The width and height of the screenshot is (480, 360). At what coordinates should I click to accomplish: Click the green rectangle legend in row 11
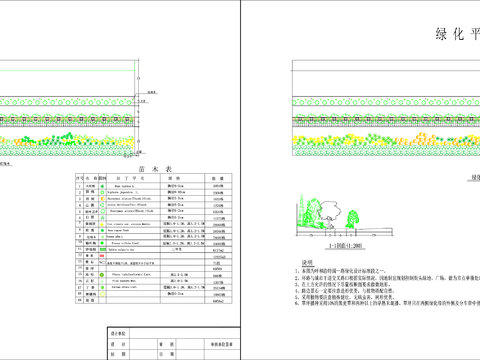point(103,249)
